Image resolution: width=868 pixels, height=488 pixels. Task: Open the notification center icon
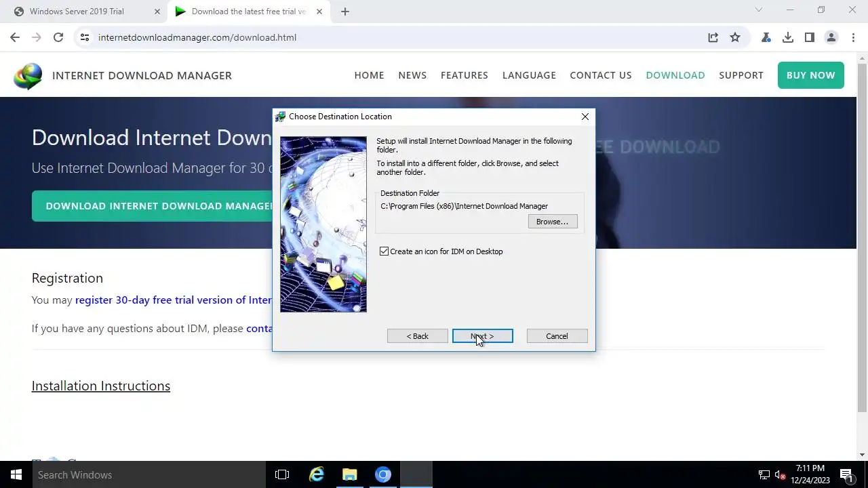pyautogui.click(x=846, y=474)
